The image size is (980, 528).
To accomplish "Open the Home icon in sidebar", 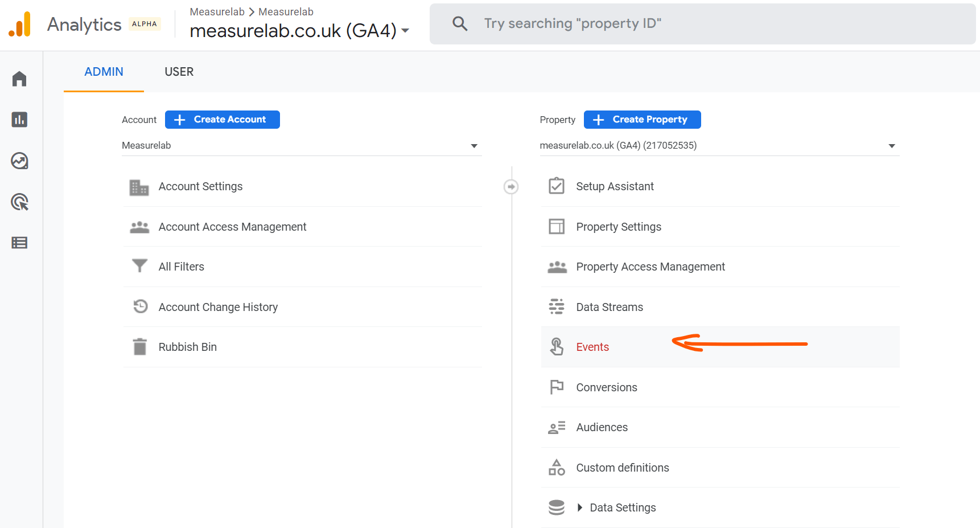I will pyautogui.click(x=20, y=79).
